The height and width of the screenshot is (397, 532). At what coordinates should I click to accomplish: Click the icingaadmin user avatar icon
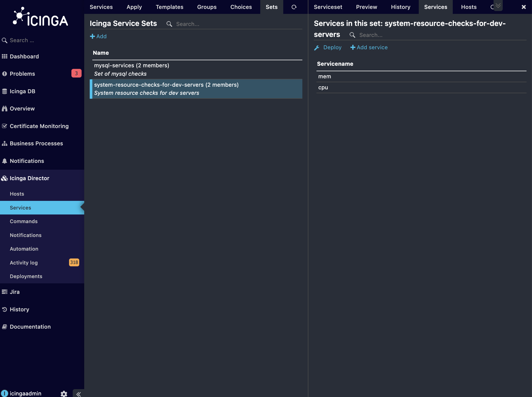point(4,393)
